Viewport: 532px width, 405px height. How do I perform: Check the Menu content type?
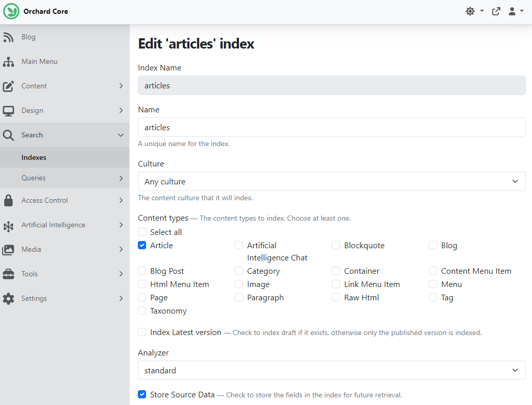coord(433,284)
